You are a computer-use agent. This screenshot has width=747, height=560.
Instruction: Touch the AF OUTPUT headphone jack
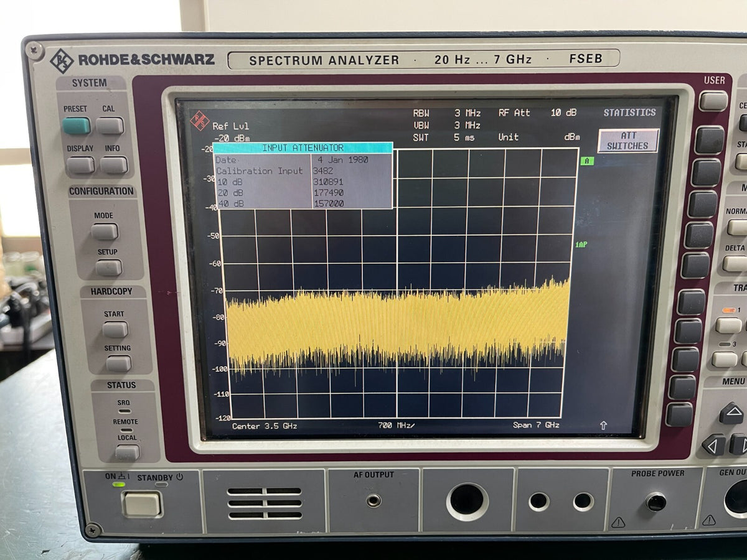(374, 501)
